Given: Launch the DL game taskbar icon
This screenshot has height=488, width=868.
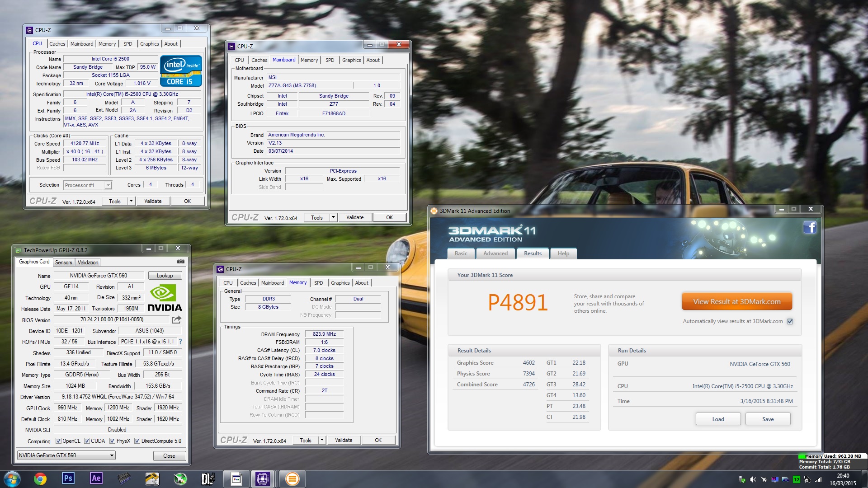Looking at the screenshot, I should click(208, 479).
